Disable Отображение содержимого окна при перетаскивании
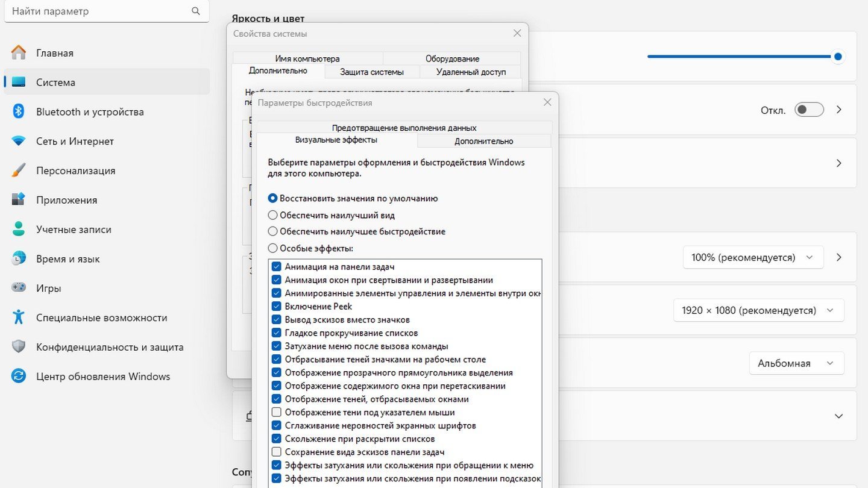This screenshot has width=868, height=488. tap(277, 386)
